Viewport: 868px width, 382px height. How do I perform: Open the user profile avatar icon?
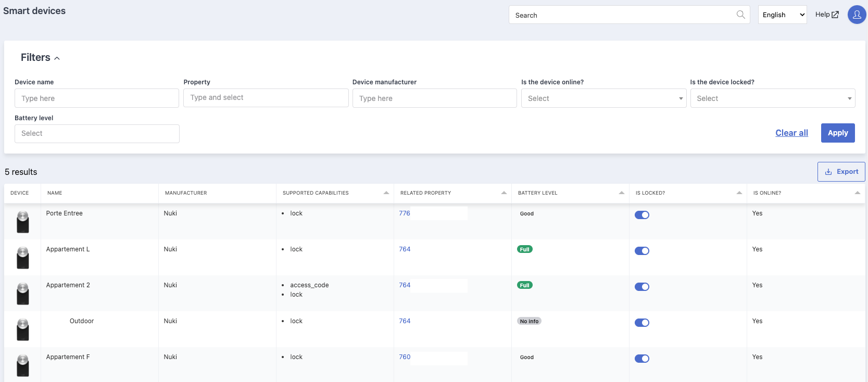click(857, 15)
